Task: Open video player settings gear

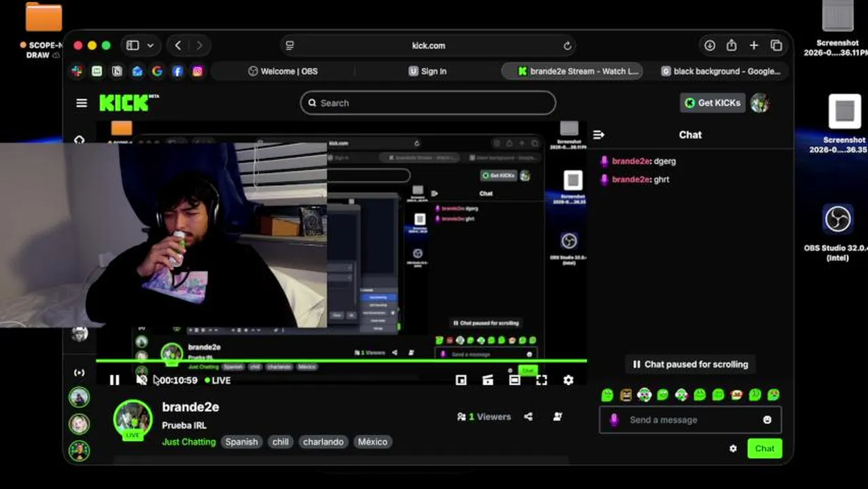Action: pos(568,380)
